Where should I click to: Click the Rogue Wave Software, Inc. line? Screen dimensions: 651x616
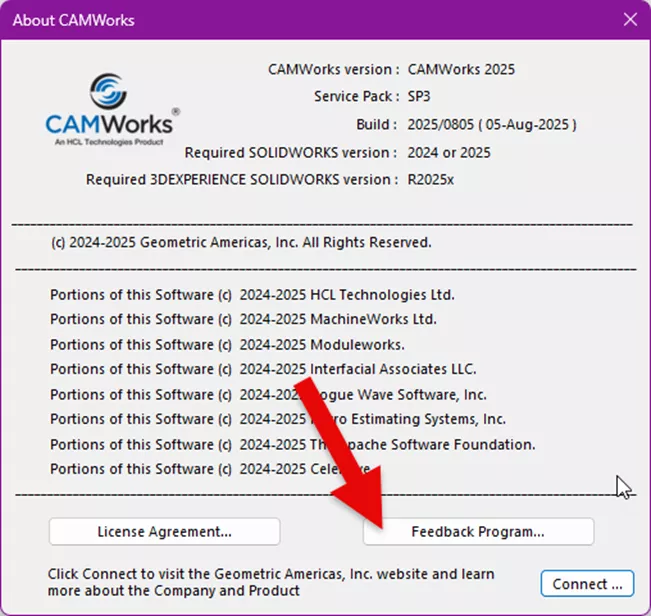[x=268, y=394]
